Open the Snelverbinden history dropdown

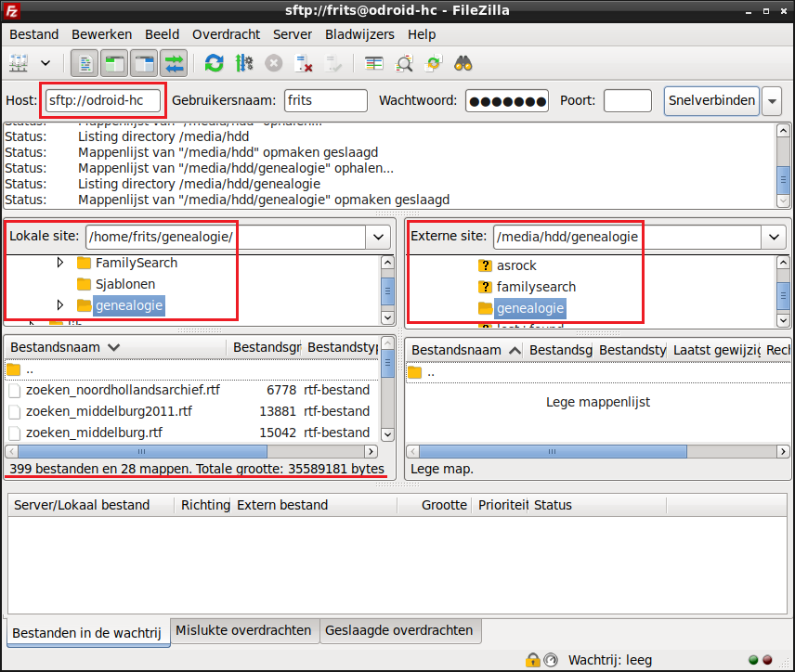point(772,101)
